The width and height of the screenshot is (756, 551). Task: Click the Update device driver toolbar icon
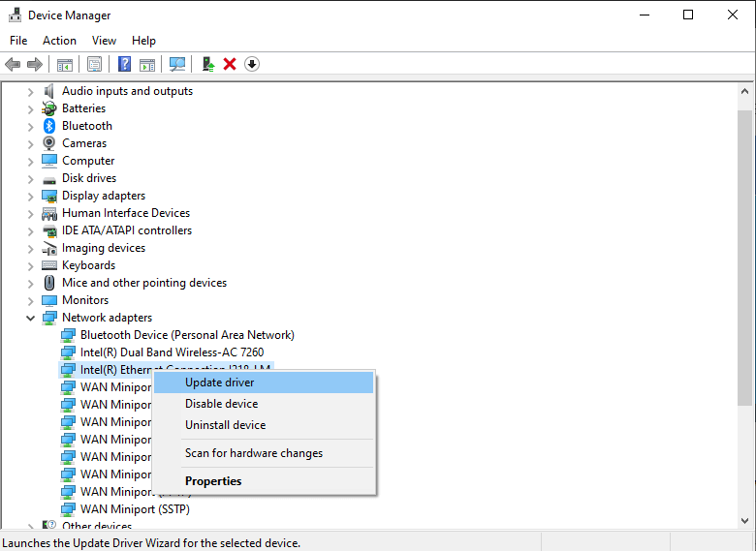pos(207,64)
